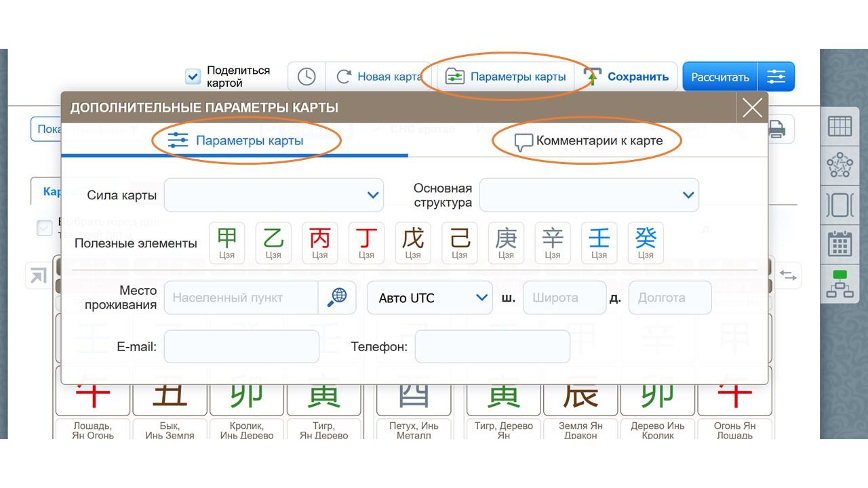Viewport: 868px width, 488px height.
Task: Toggle the Поделиться картой checkbox
Action: click(x=193, y=77)
